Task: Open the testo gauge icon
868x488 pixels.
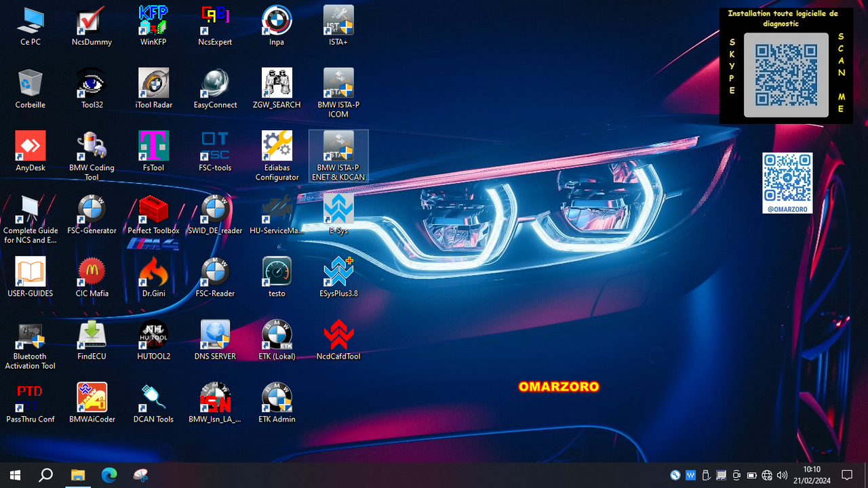Action: pyautogui.click(x=277, y=278)
